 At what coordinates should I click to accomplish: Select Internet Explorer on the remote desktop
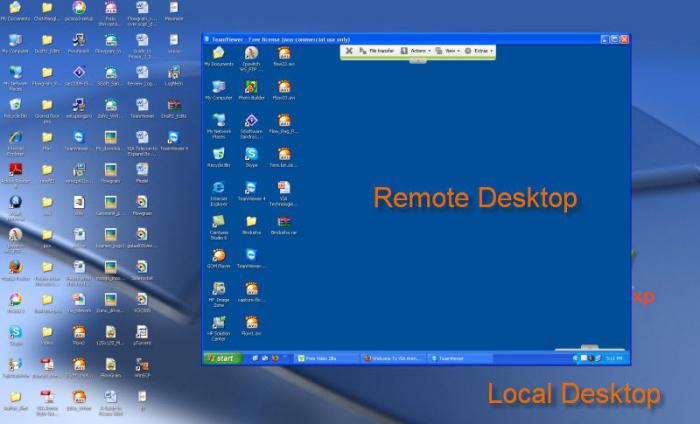[x=219, y=193]
